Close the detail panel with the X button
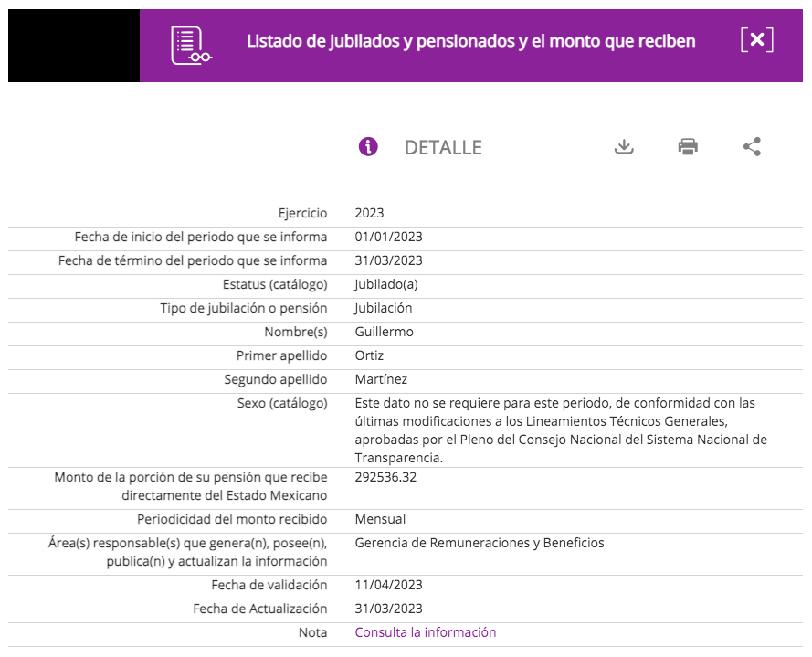This screenshot has width=812, height=657. (756, 40)
